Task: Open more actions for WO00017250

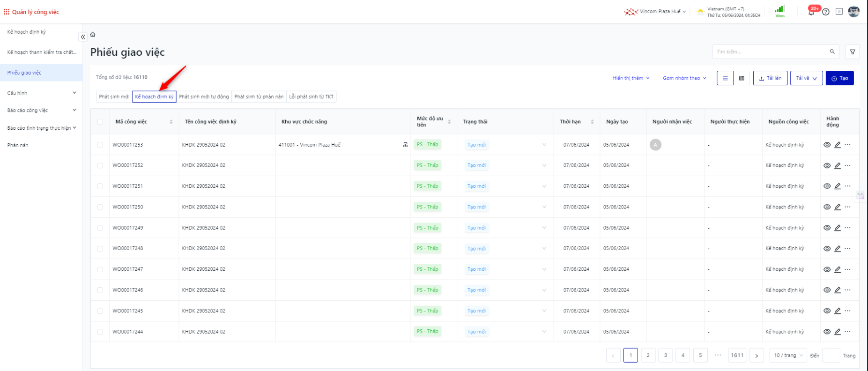Action: click(x=848, y=207)
